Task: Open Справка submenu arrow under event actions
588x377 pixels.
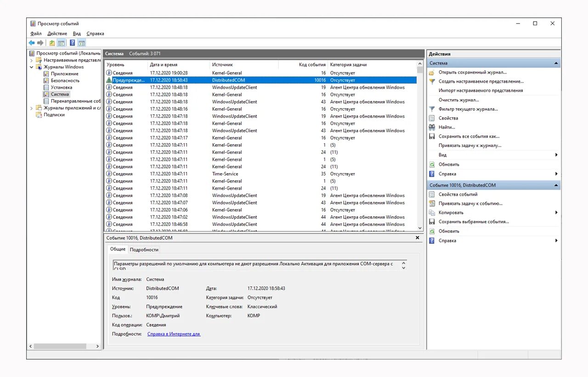Action: (556, 241)
